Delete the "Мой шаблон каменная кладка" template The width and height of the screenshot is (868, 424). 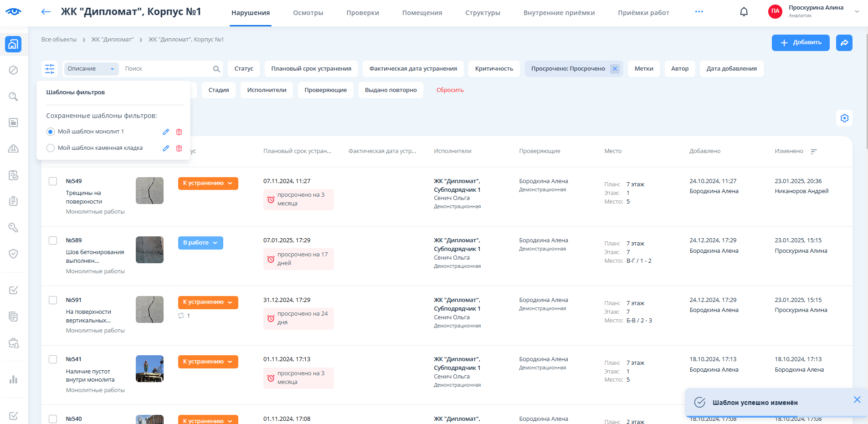179,148
